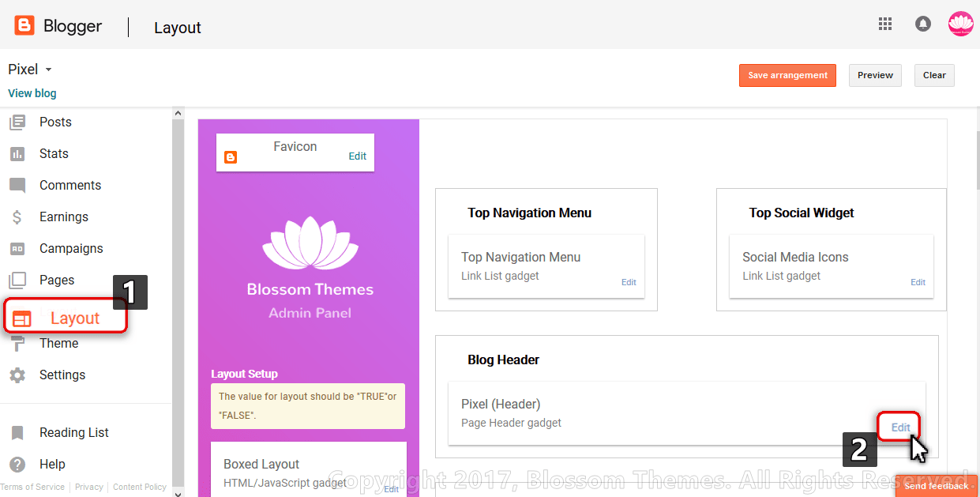980x497 pixels.
Task: Edit the Top Navigation Menu gadget
Action: coord(629,282)
